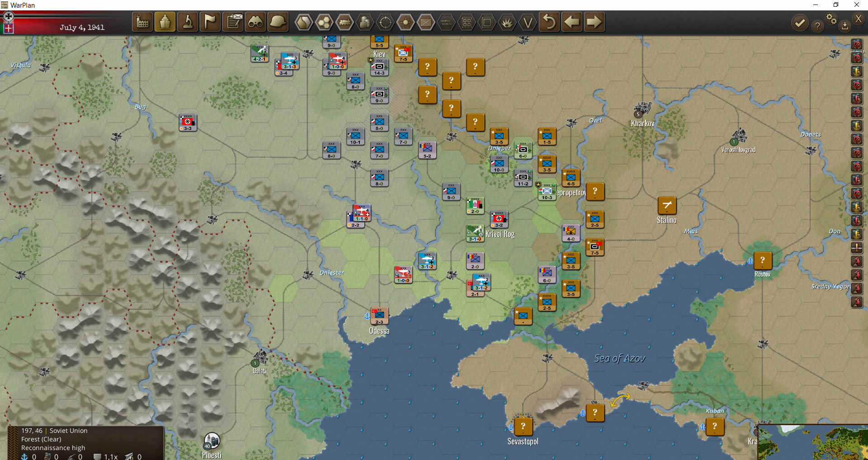The height and width of the screenshot is (460, 868).
Task: Click the round X exit button
Action: coord(859,19)
